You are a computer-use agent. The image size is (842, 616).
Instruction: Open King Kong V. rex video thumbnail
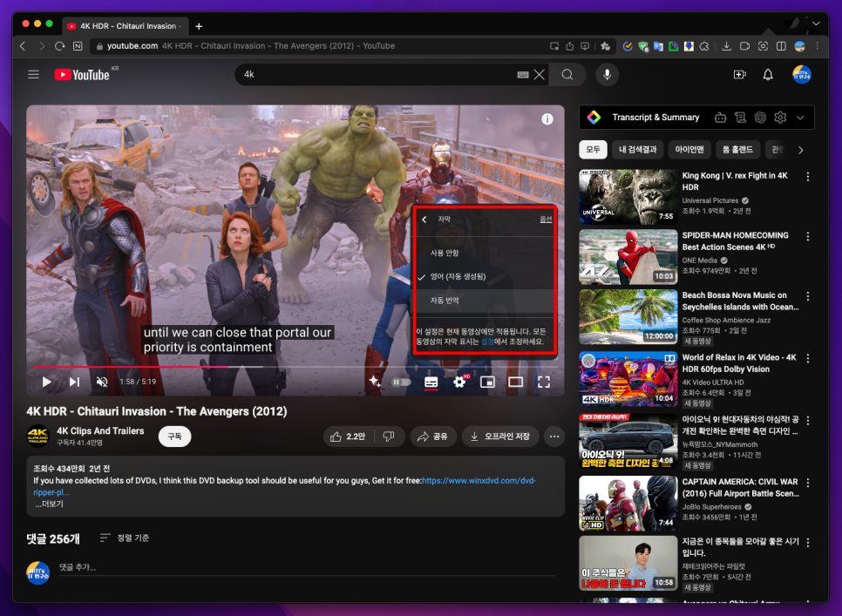pos(628,197)
